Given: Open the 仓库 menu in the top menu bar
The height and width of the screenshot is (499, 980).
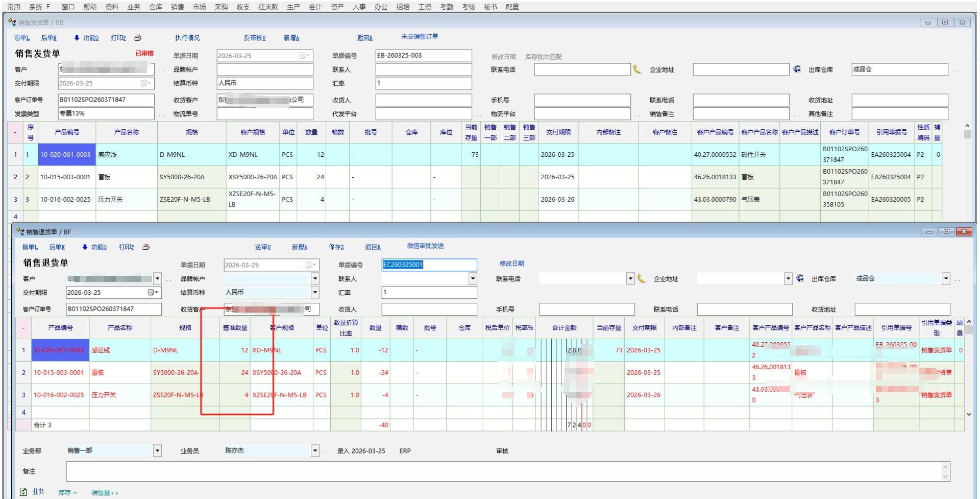Looking at the screenshot, I should tap(156, 7).
